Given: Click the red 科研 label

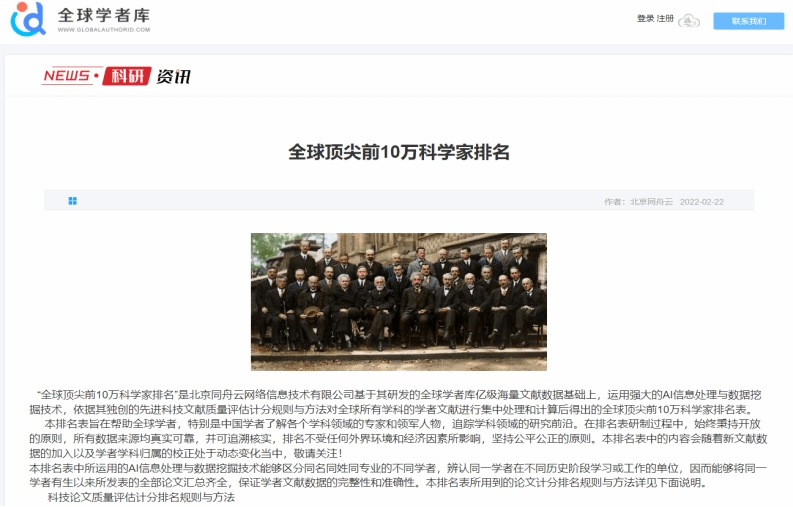Looking at the screenshot, I should 126,76.
